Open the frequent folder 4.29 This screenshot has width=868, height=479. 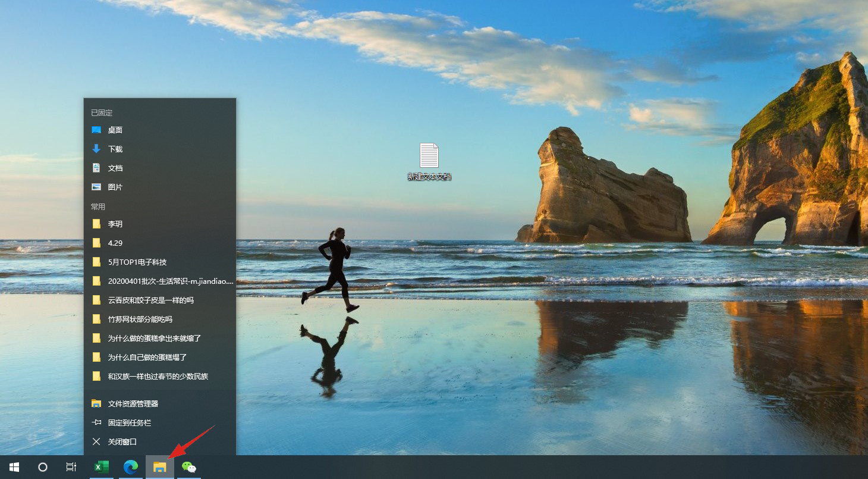160,243
